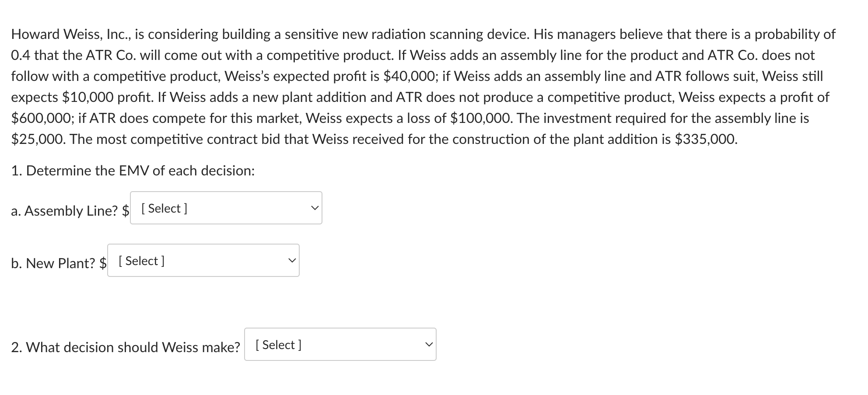Click the chevron beside 'What decision should Weiss make?'

coord(429,344)
